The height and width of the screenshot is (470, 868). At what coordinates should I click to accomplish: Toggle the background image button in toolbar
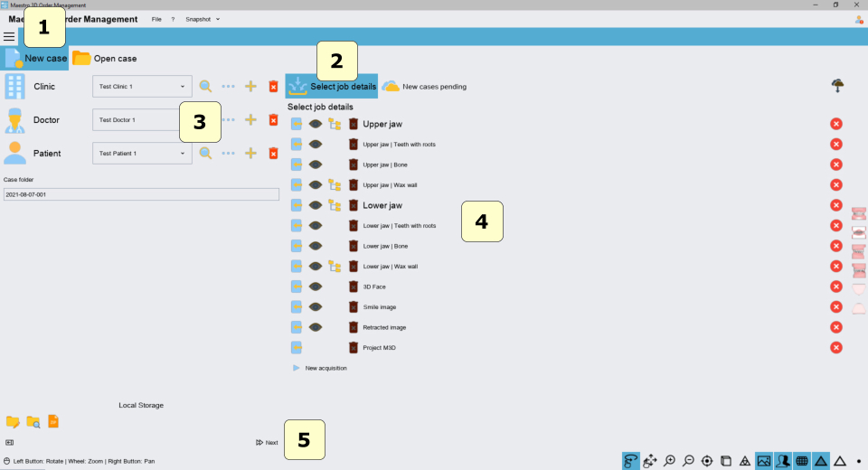point(764,461)
